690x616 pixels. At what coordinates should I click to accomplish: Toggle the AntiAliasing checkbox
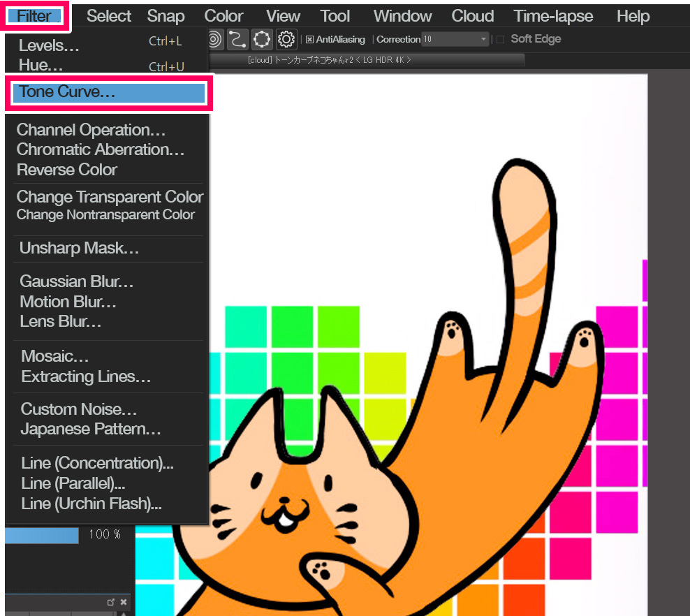(310, 40)
